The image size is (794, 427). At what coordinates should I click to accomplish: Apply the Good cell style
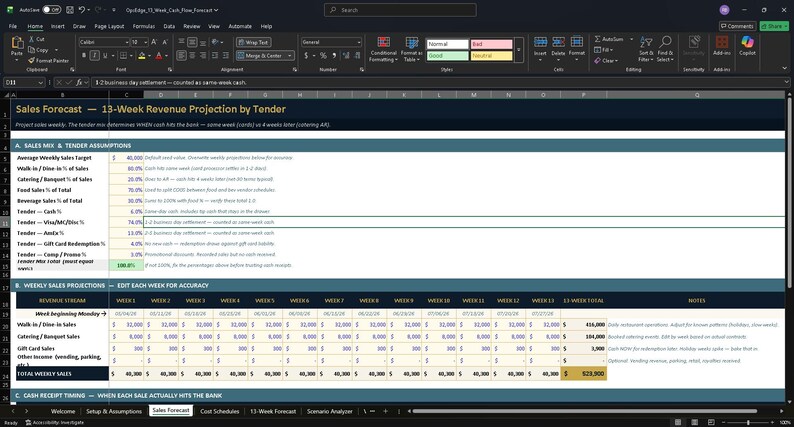point(447,56)
